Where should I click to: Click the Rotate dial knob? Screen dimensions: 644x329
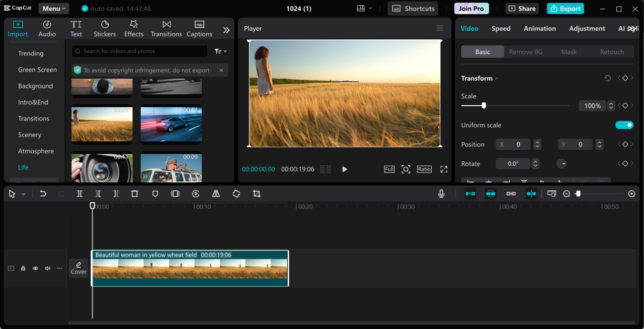click(561, 164)
